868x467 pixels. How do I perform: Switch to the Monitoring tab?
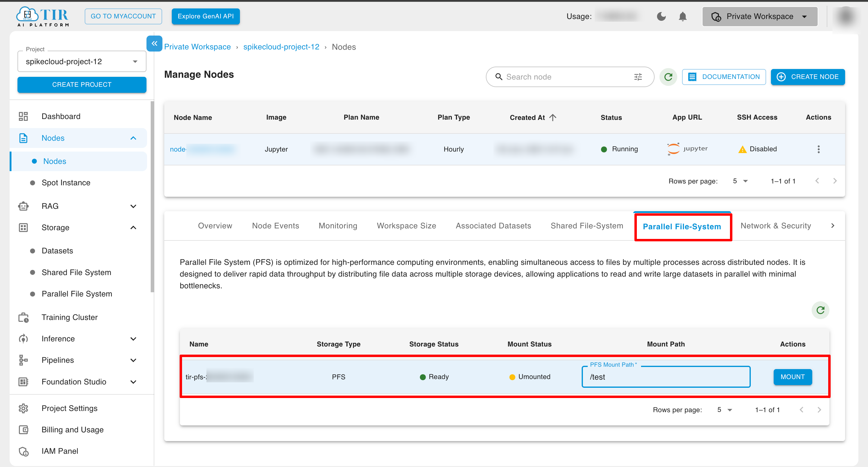pos(338,225)
